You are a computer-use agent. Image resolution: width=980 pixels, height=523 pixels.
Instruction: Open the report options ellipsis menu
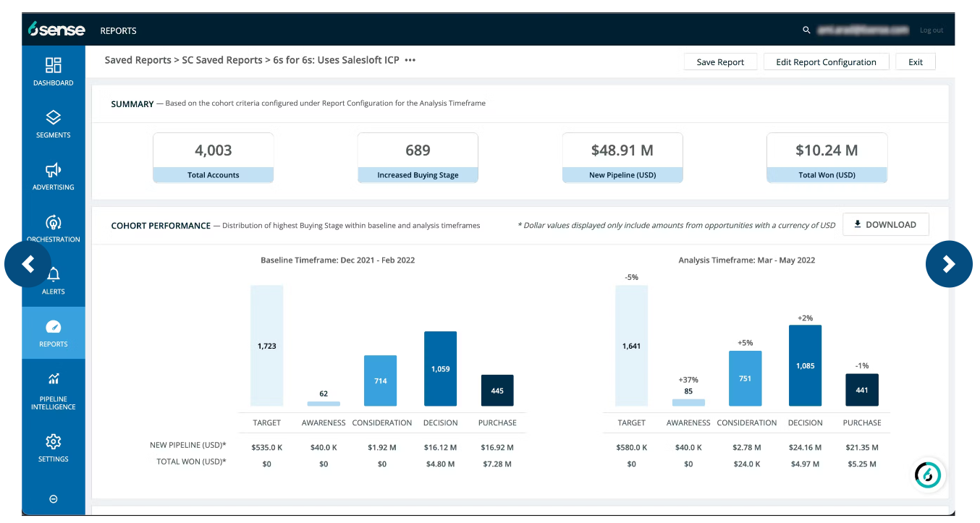pyautogui.click(x=410, y=61)
